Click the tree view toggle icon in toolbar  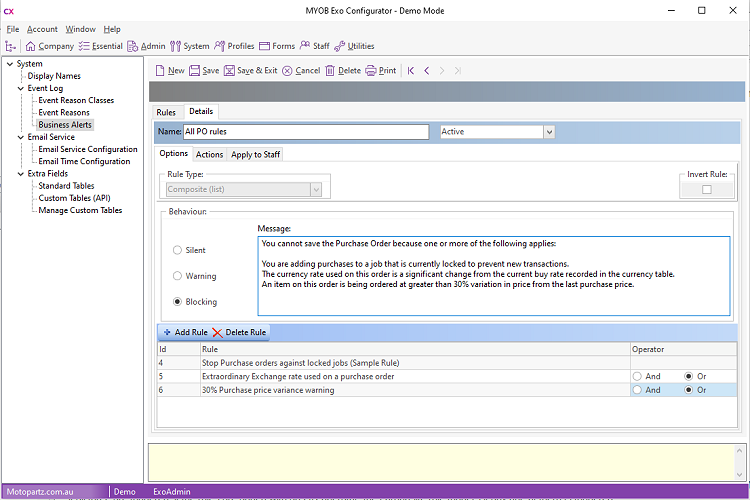pos(10,46)
